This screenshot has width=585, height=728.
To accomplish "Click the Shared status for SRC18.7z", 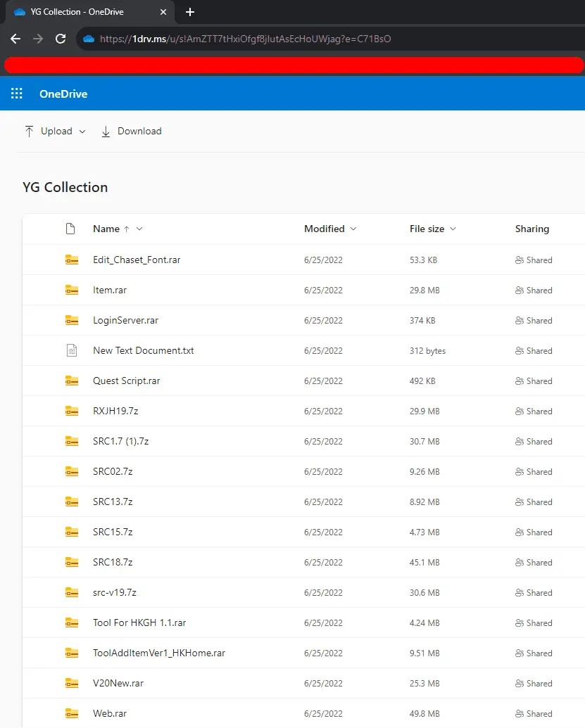I will point(534,562).
